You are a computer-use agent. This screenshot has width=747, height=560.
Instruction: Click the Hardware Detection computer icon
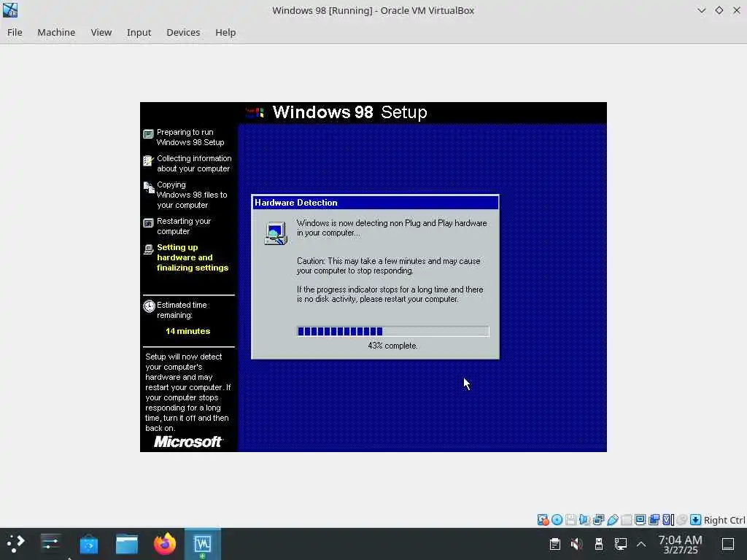(276, 233)
